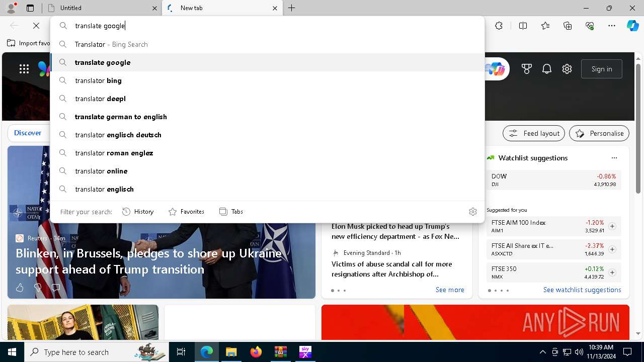
Task: Open the MSN app launcher grid
Action: [24, 69]
